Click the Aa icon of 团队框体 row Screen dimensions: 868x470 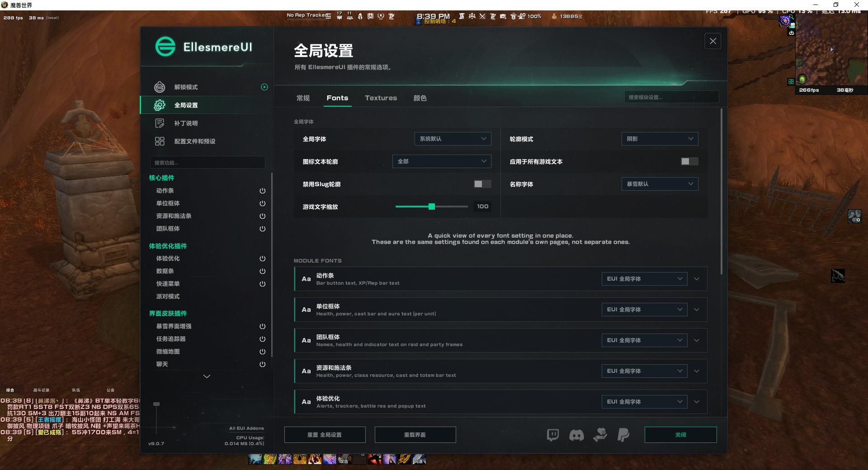(x=306, y=340)
